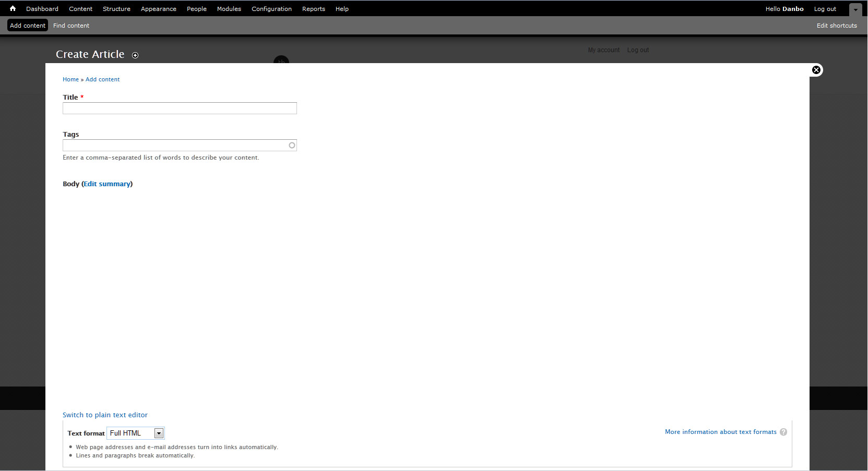The width and height of the screenshot is (868, 471).
Task: Open More information about text formats
Action: tap(720, 432)
